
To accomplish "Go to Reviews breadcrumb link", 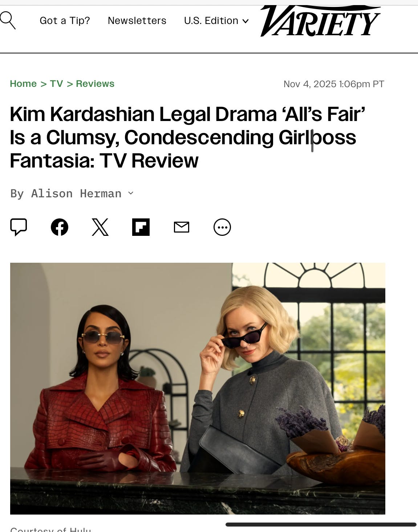I will pos(95,84).
